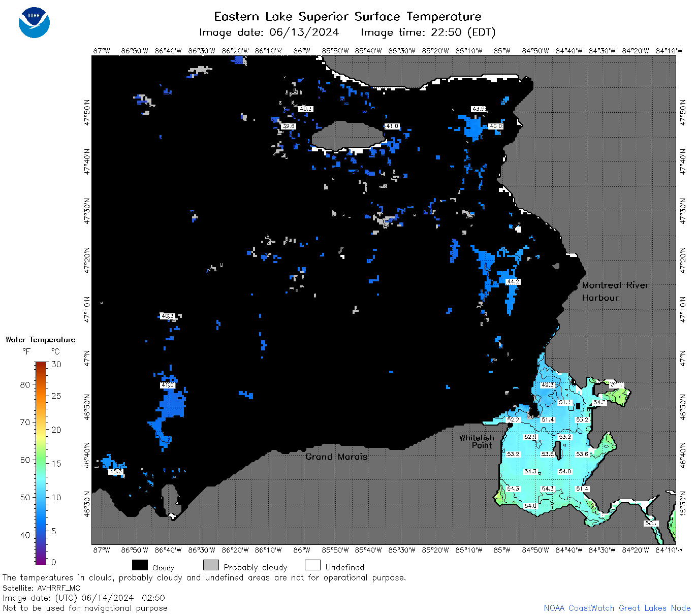Viewport: 696px width, 616px height.
Task: Click the 70 mark on the Fahrenheit scale
Action: [25, 422]
